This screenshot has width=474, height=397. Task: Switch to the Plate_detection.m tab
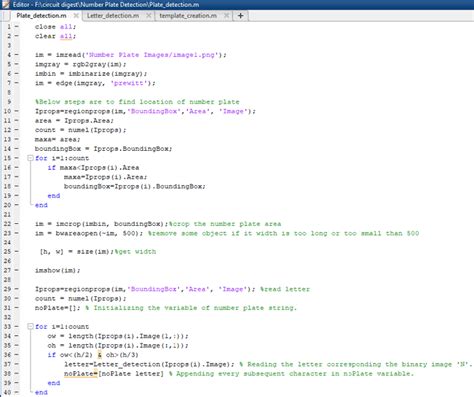tap(41, 16)
